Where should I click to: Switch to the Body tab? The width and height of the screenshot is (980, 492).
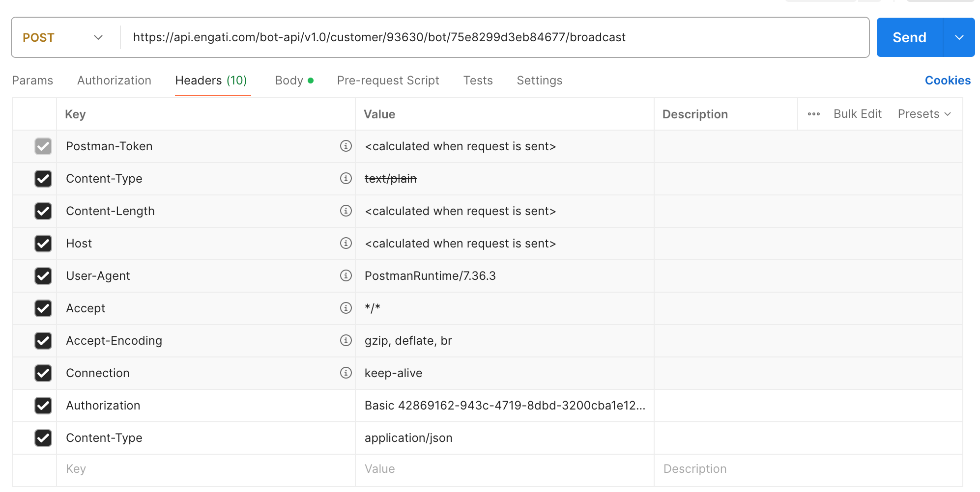click(289, 80)
